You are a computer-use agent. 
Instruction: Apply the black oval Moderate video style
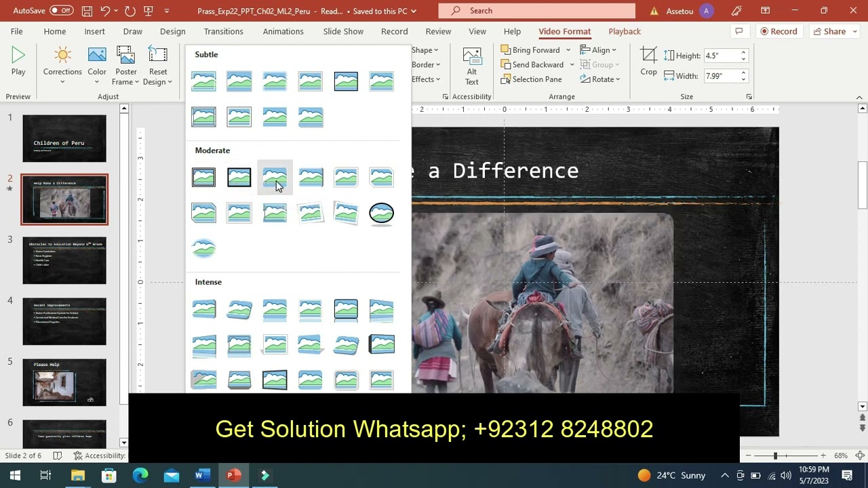coord(381,213)
